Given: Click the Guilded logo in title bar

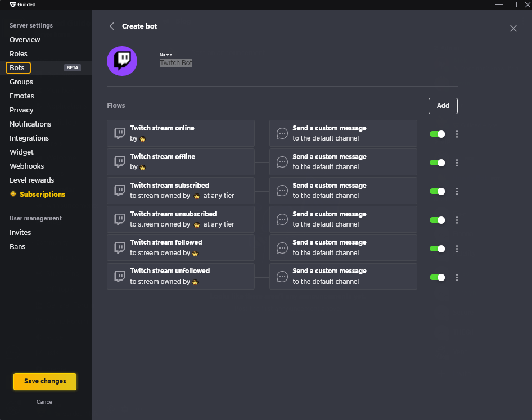Looking at the screenshot, I should coord(12,4).
